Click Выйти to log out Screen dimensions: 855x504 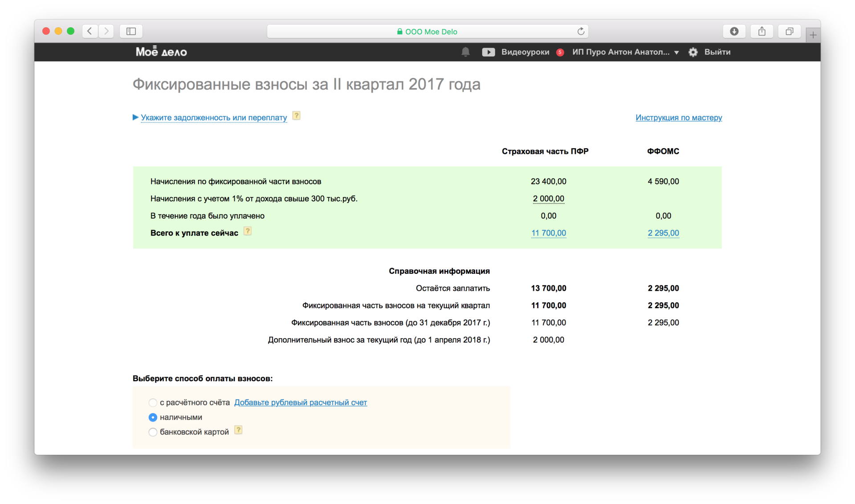717,52
